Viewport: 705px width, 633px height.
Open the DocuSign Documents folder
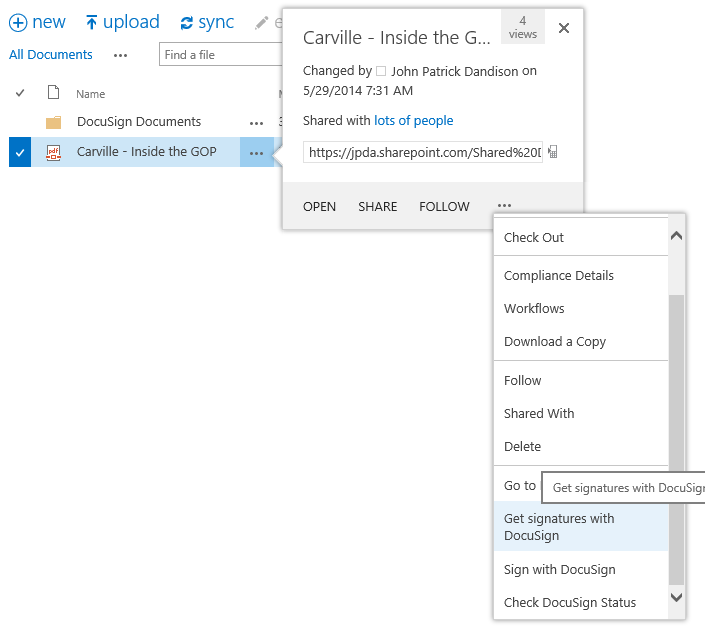click(139, 121)
